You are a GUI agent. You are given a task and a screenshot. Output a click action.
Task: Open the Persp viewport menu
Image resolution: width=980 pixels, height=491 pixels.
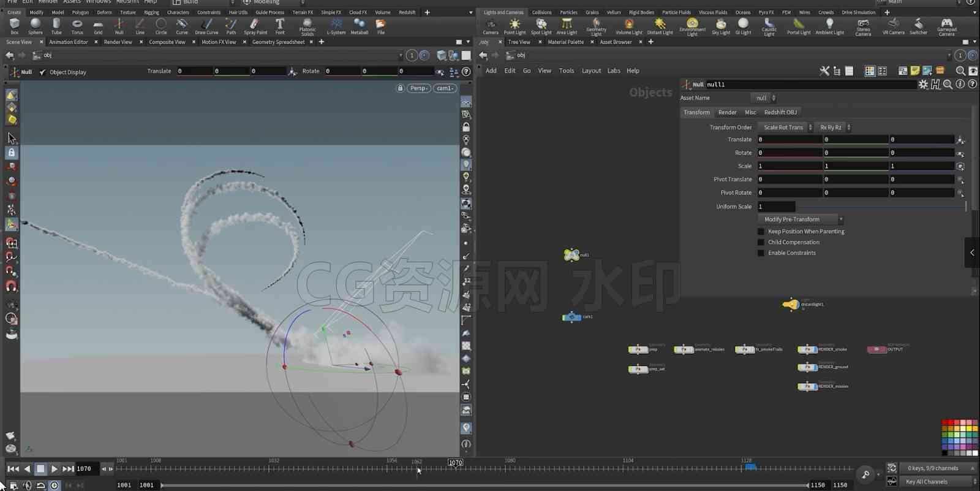419,88
